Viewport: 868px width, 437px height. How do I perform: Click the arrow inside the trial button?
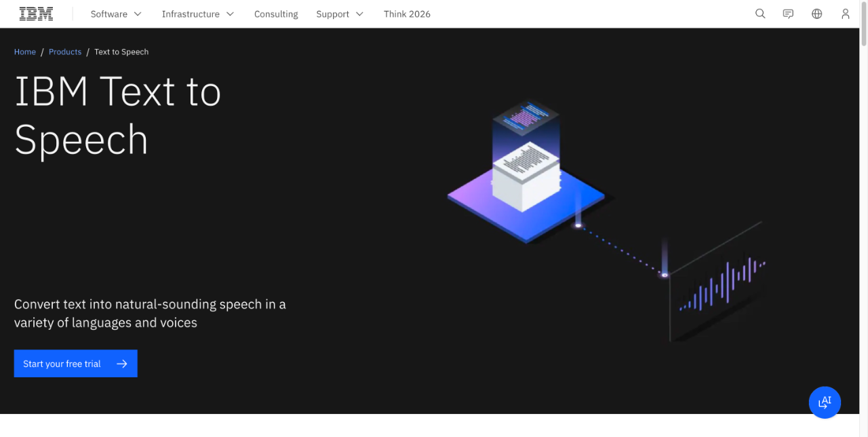click(x=122, y=363)
